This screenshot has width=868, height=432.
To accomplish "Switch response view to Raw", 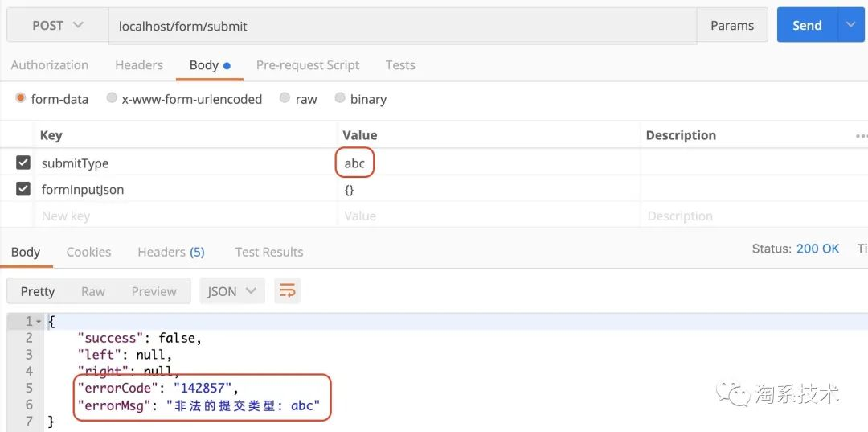I will click(93, 291).
